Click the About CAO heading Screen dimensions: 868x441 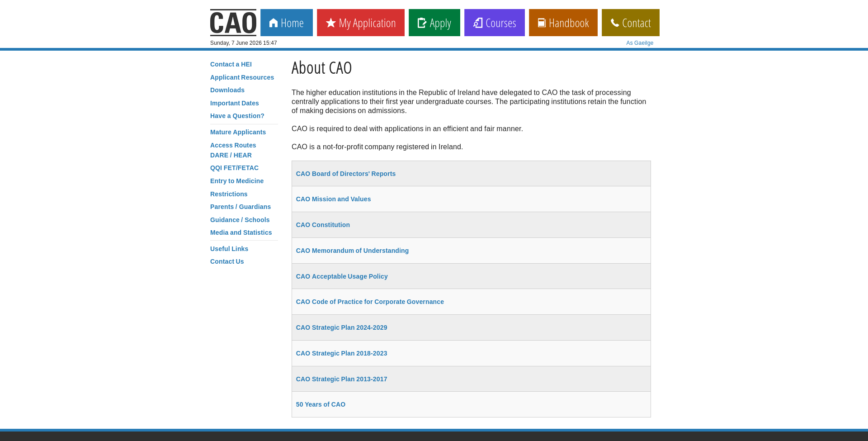pos(321,68)
